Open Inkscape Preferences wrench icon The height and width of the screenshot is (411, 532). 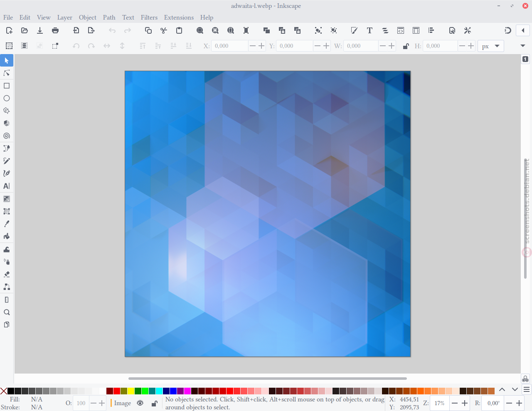coord(468,30)
